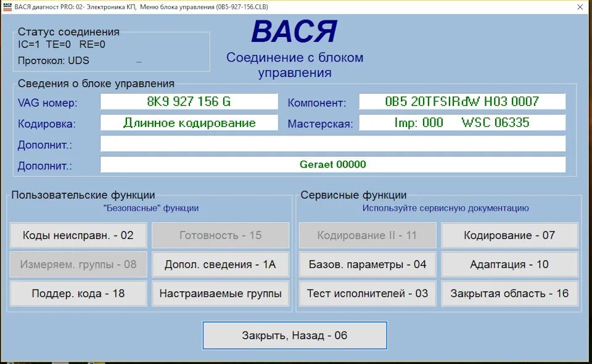Click the Мастерская: label
Viewport: 592px width, 364px height.
point(320,124)
